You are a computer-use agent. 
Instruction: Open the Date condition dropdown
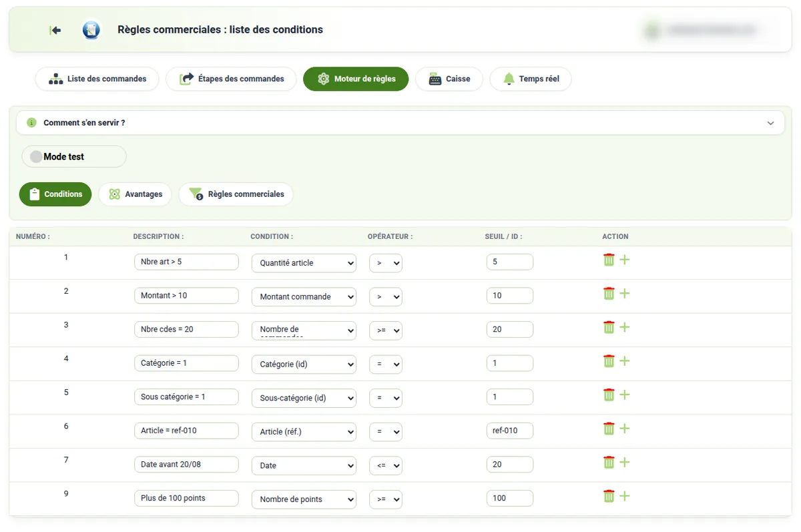[x=304, y=465]
